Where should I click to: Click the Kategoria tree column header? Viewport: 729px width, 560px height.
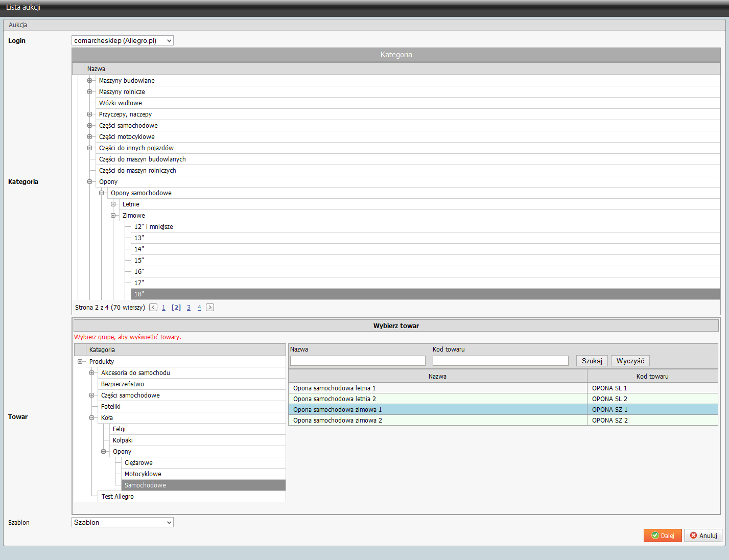[186, 349]
